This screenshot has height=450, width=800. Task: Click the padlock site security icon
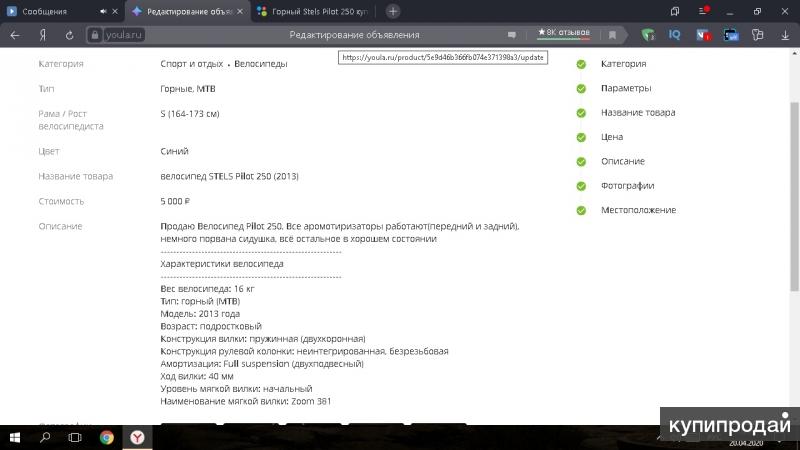point(94,35)
